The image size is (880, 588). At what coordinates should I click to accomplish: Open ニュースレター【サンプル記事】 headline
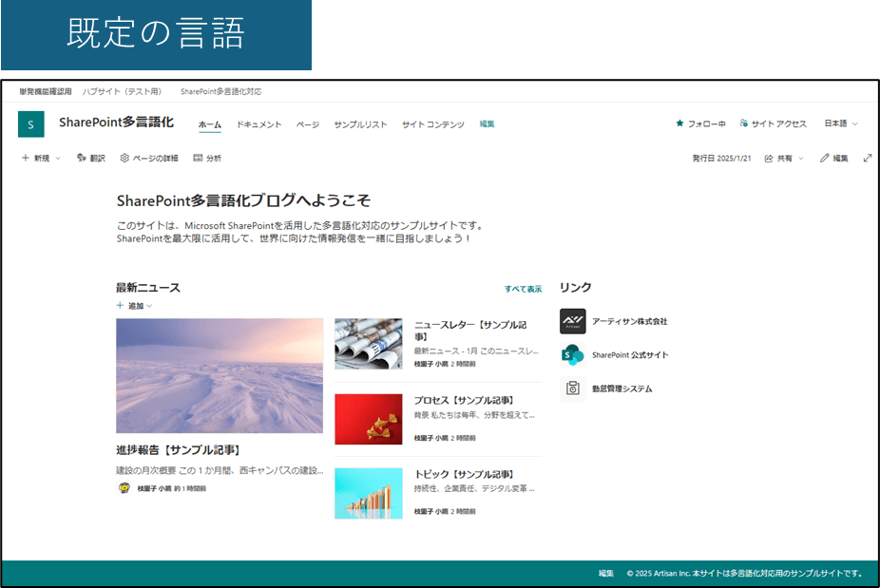[x=470, y=331]
